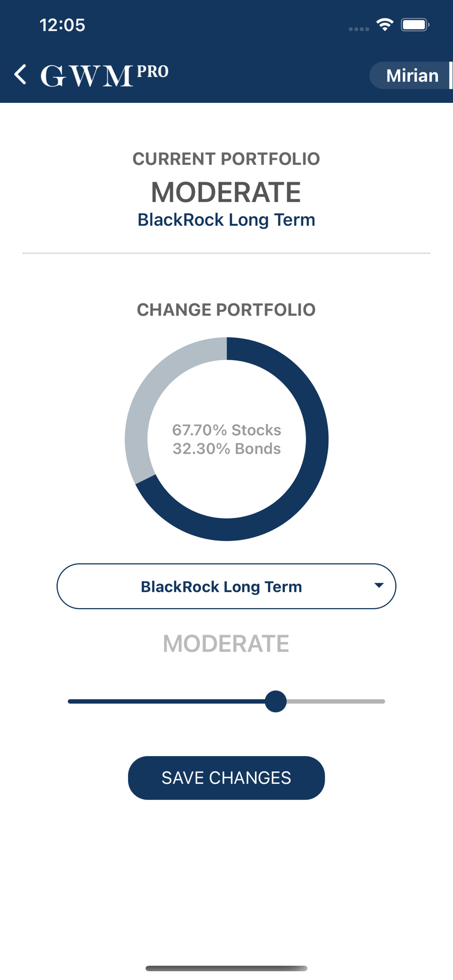Image resolution: width=453 pixels, height=980 pixels.
Task: Tap the home indicator bar
Action: pos(226,968)
